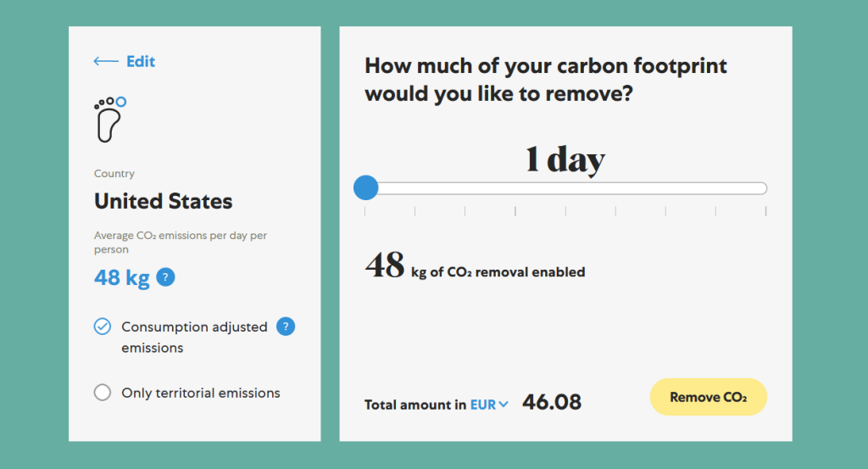Open help icon beside 48 kg
The width and height of the screenshot is (868, 469).
coord(165,276)
